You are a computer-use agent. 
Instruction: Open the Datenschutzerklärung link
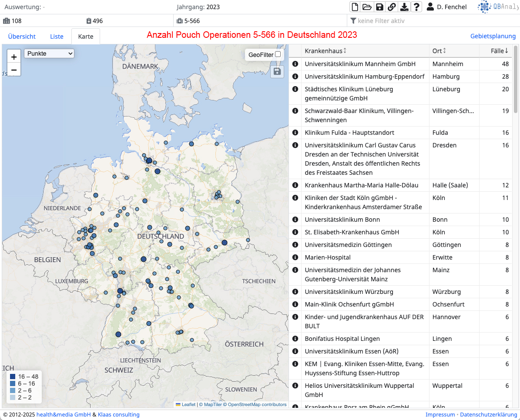point(489,415)
